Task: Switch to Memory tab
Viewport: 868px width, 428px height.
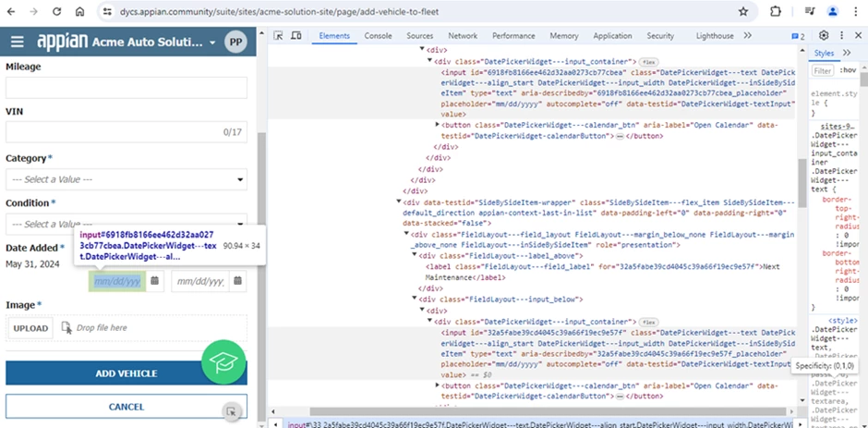Action: (564, 35)
